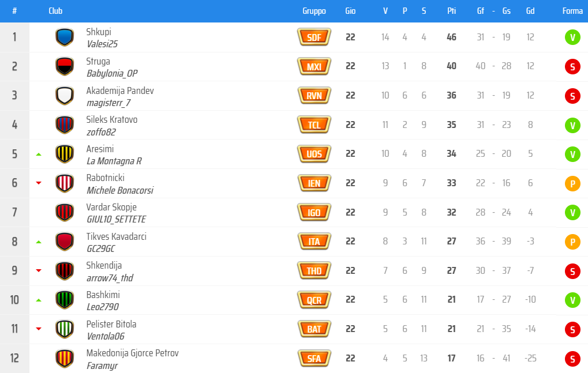Click Struga's red S form indicator
The width and height of the screenshot is (588, 373).
pos(572,67)
